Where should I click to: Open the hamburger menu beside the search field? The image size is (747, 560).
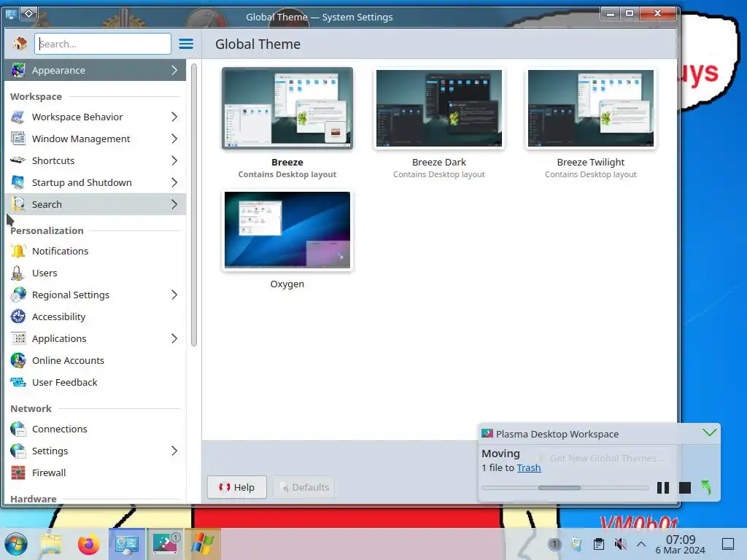click(186, 44)
